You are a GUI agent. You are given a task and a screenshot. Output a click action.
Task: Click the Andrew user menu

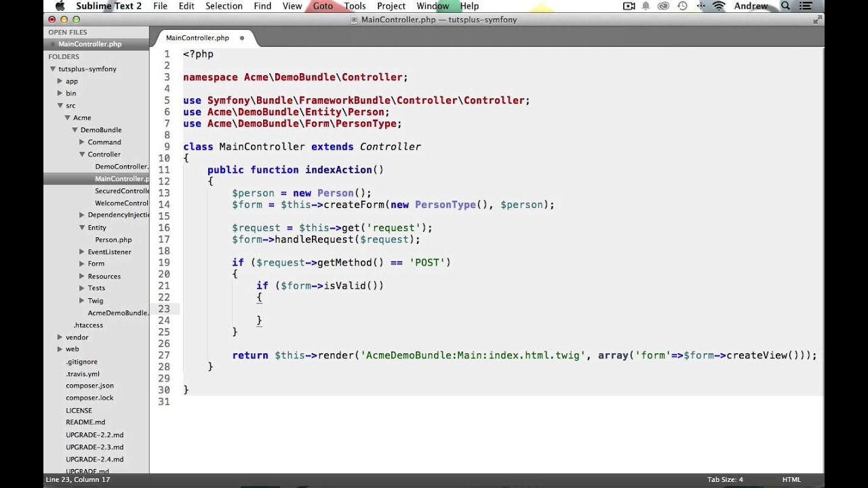pyautogui.click(x=751, y=6)
